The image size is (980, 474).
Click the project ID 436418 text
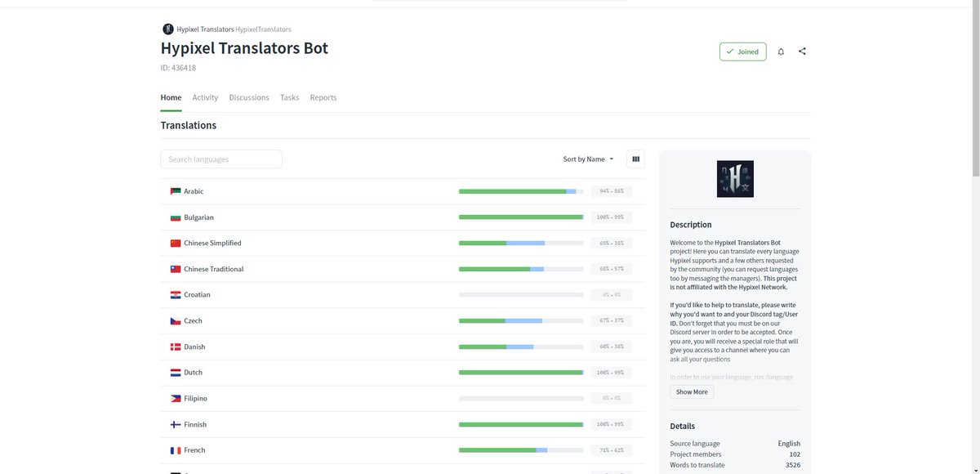[178, 68]
